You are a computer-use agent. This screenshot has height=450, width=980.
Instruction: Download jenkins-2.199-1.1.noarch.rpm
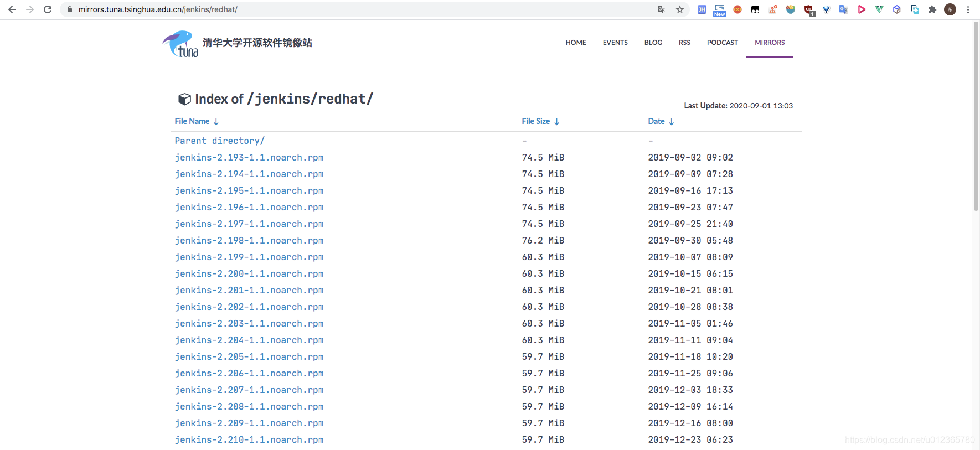coord(249,257)
